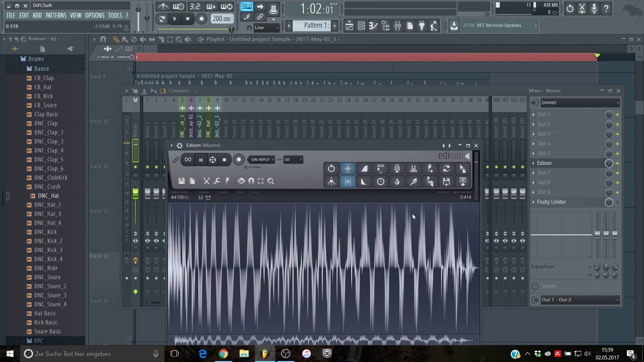Toggle the Edison slot enable LED
Image resolution: width=644 pixels, height=362 pixels.
617,163
